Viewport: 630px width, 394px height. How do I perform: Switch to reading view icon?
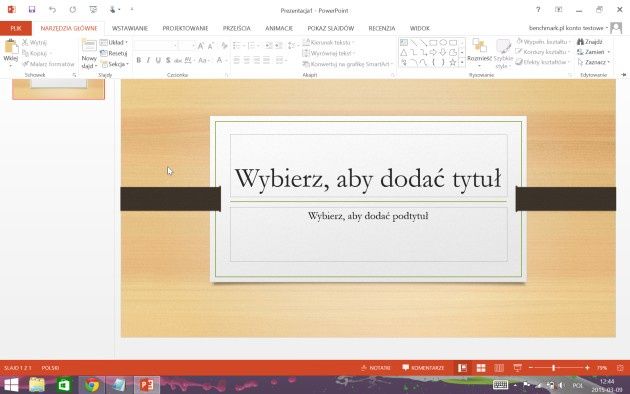coord(499,367)
